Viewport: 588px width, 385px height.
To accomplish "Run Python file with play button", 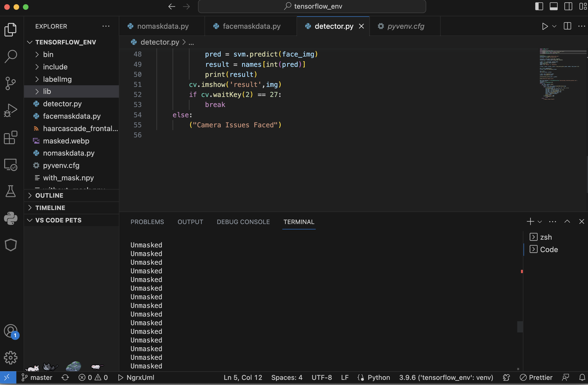I will tap(545, 26).
